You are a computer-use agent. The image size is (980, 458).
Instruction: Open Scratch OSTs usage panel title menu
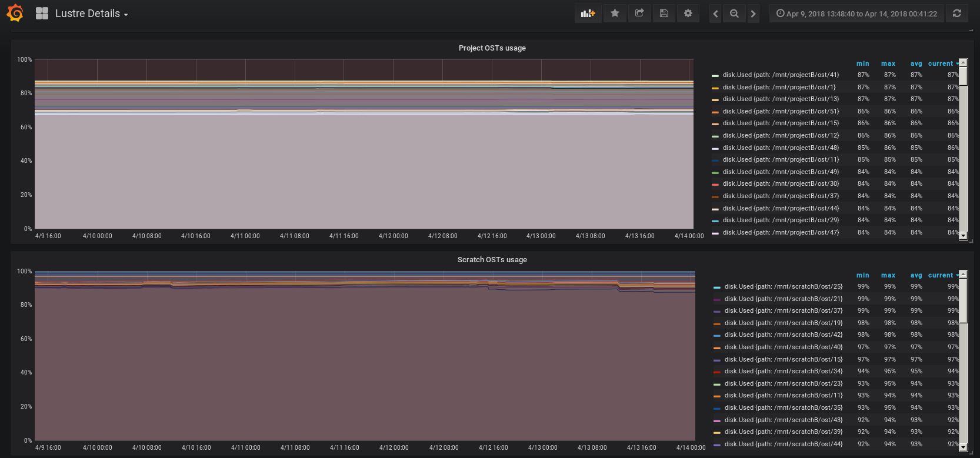click(x=492, y=260)
